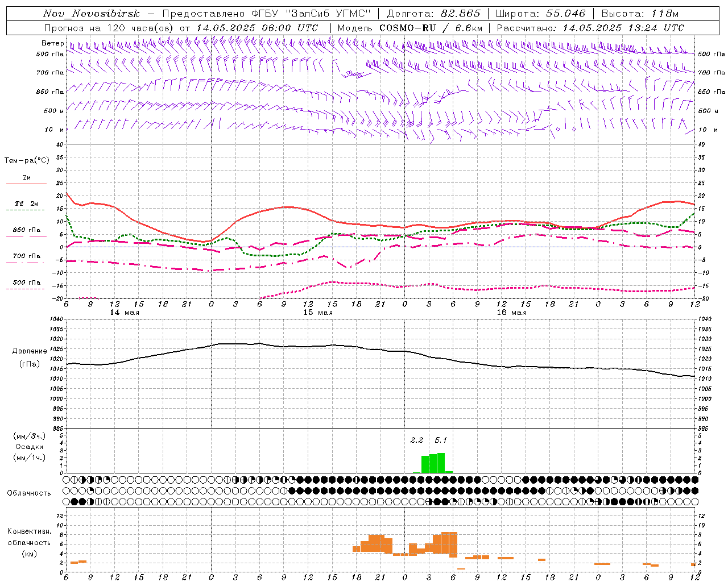This screenshot has width=728, height=582.
Task: Click the Широта: 55.046 header field
Action: [x=540, y=14]
